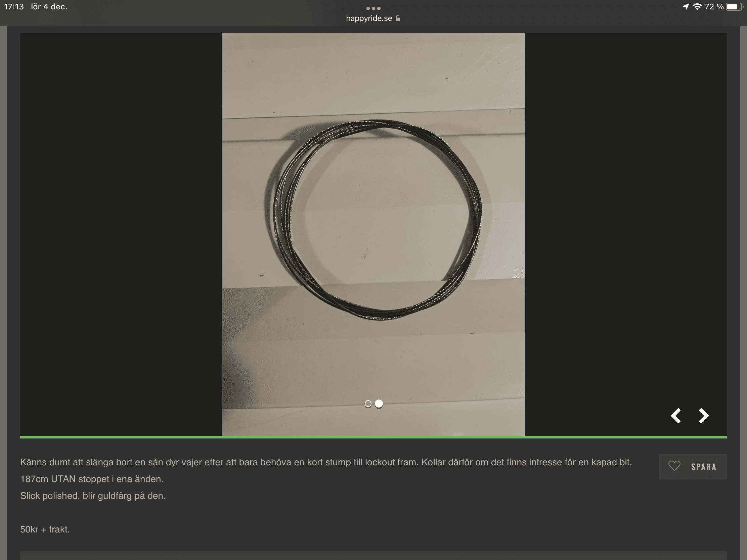Click the padlock icon beside happyride.se
747x560 pixels.
tap(397, 18)
